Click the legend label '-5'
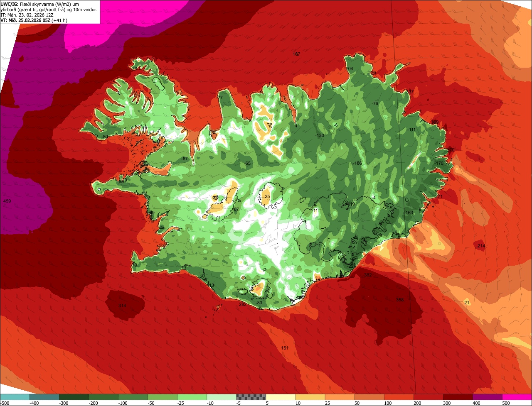 point(239,403)
